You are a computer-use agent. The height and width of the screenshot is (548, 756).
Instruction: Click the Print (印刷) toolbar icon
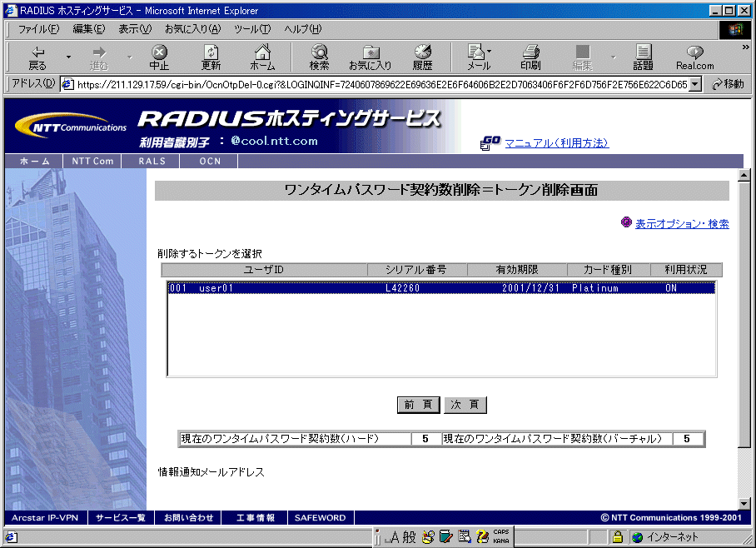click(530, 57)
